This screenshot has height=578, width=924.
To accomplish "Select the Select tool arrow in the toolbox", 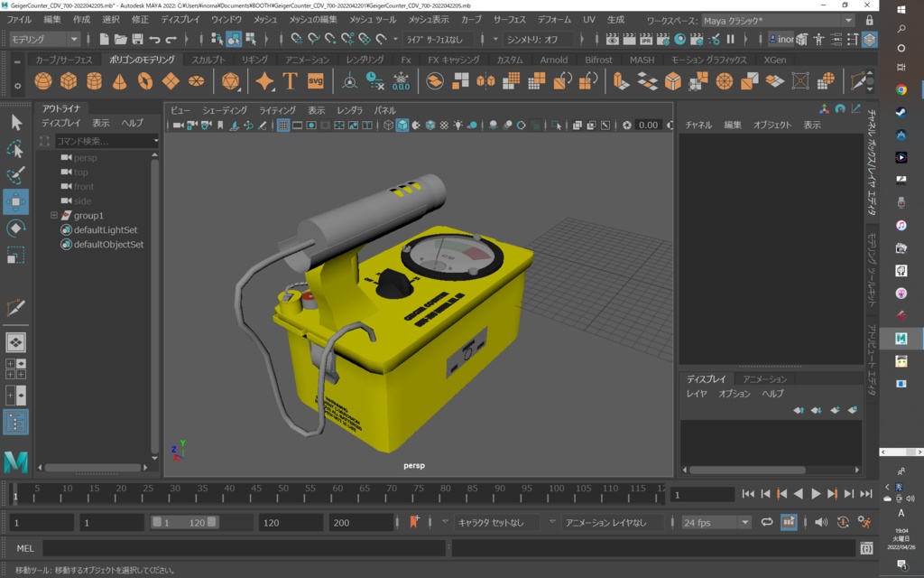I will pyautogui.click(x=15, y=121).
